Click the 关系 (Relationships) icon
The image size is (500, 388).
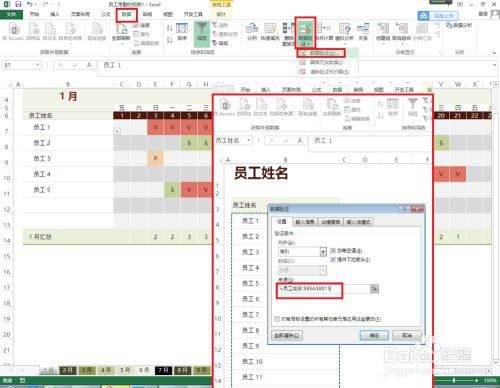[x=363, y=32]
